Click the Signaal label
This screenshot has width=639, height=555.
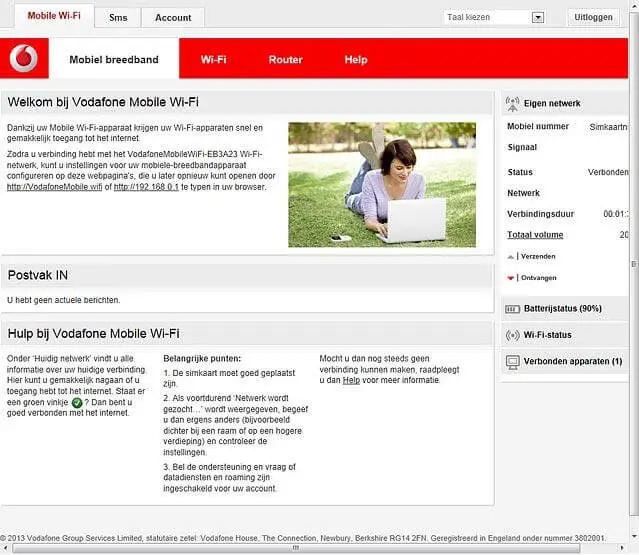pos(522,148)
